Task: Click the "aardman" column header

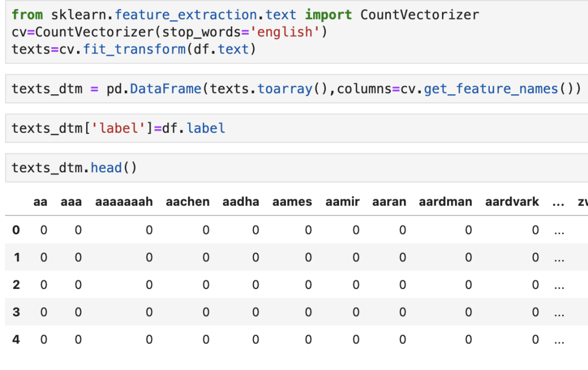Action: coord(445,202)
